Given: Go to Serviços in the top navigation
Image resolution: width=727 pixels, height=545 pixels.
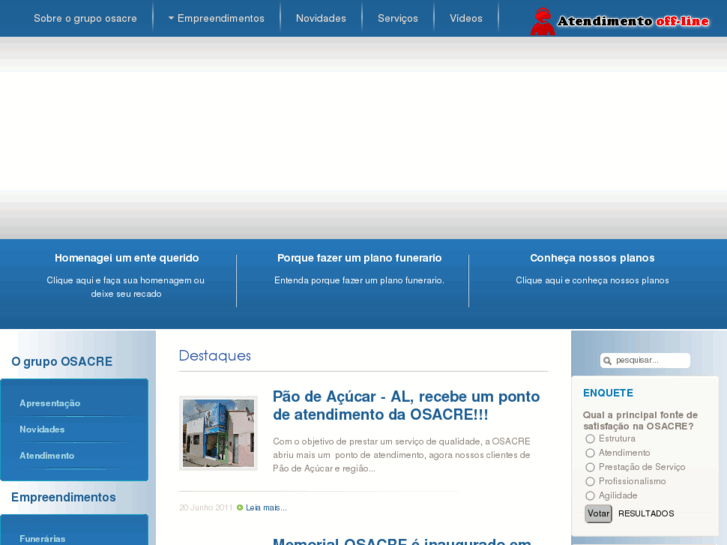Looking at the screenshot, I should tap(398, 19).
